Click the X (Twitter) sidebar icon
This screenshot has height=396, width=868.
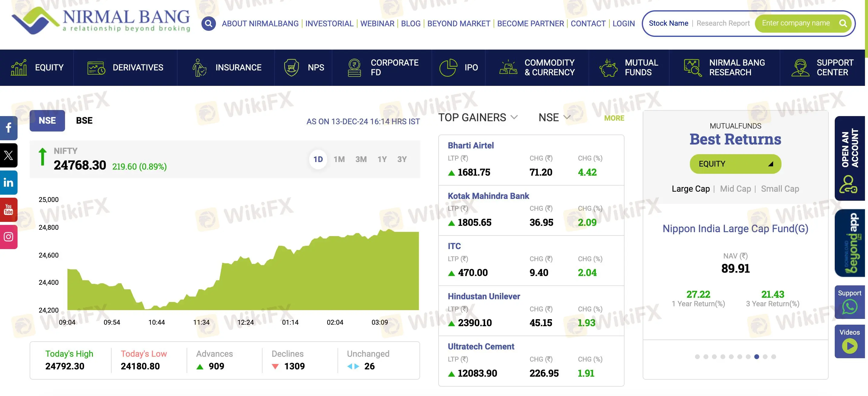pos(8,155)
